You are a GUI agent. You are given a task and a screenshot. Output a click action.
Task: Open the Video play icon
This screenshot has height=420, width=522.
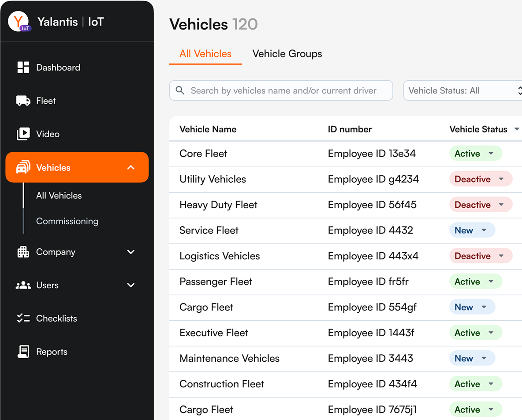click(23, 134)
